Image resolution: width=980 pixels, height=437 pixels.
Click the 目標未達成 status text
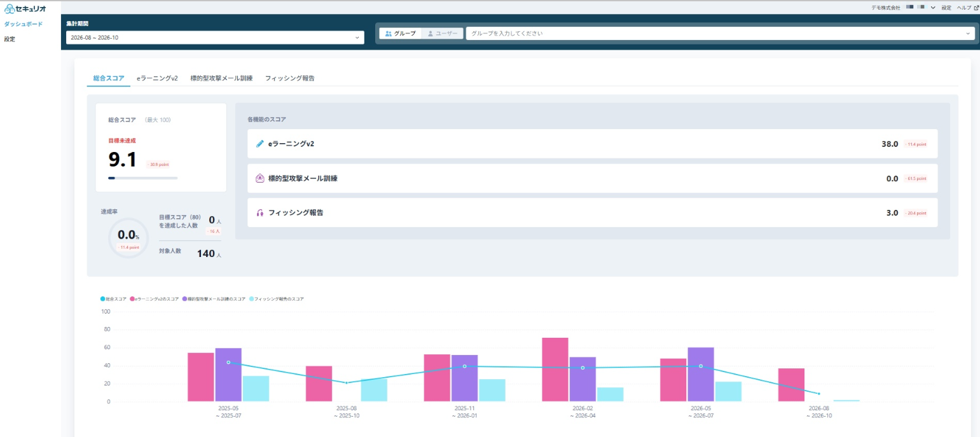(122, 140)
